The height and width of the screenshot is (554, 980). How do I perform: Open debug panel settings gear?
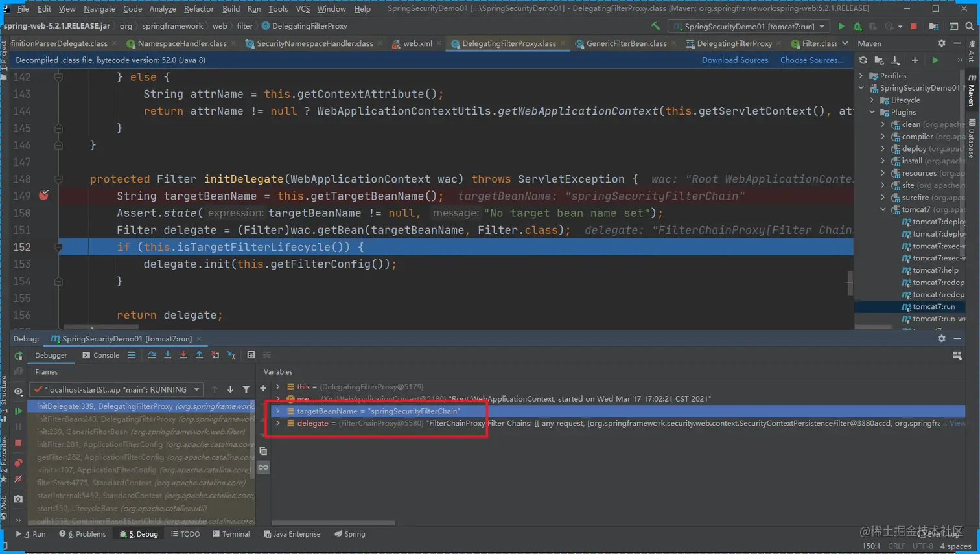click(x=942, y=338)
